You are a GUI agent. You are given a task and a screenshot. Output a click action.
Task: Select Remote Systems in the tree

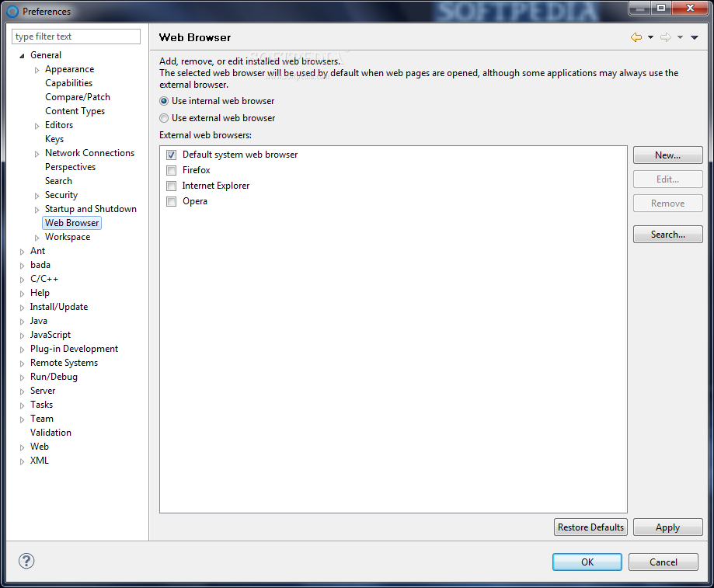[x=64, y=364]
